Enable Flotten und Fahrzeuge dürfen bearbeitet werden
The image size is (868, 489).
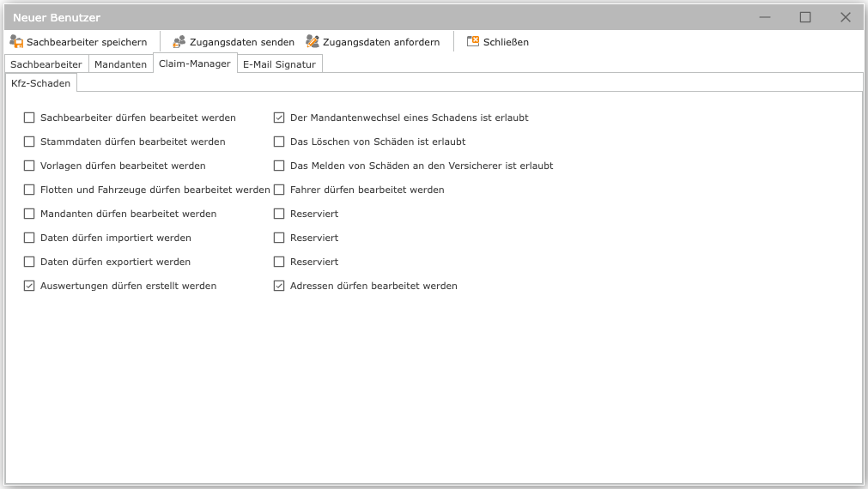click(29, 190)
